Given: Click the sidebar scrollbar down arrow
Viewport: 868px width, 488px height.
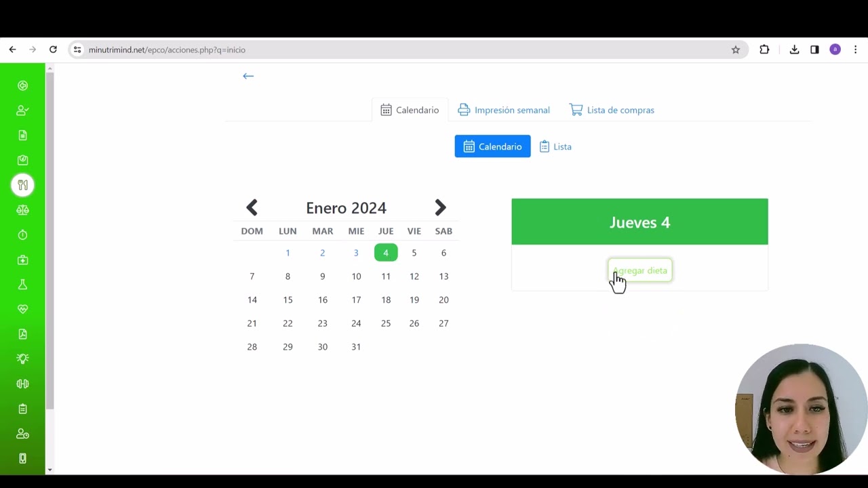Looking at the screenshot, I should [50, 470].
